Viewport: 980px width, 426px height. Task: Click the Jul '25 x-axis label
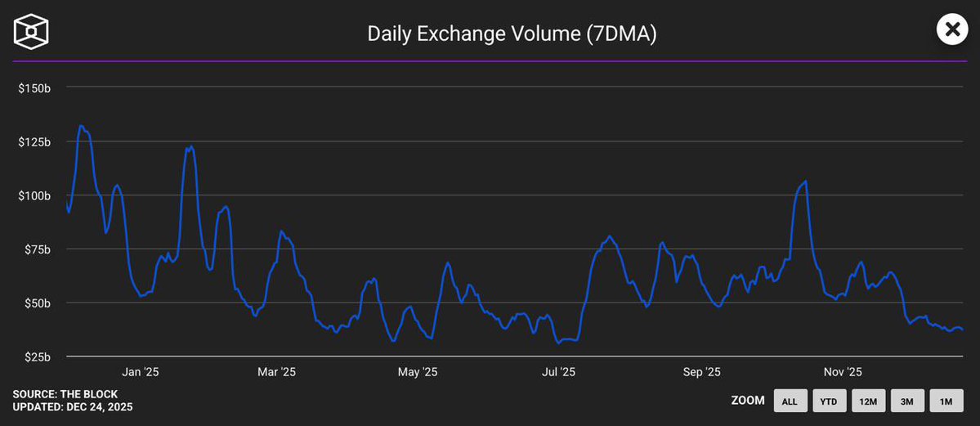click(x=558, y=372)
